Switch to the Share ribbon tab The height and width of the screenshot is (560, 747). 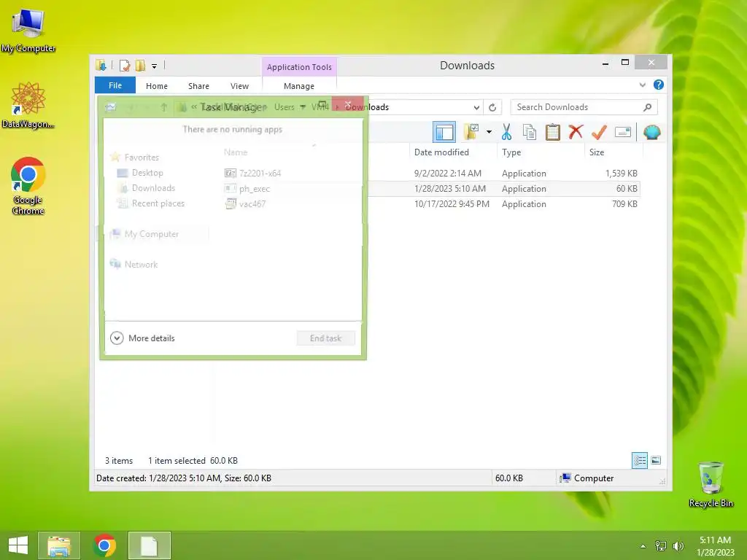[x=198, y=86]
